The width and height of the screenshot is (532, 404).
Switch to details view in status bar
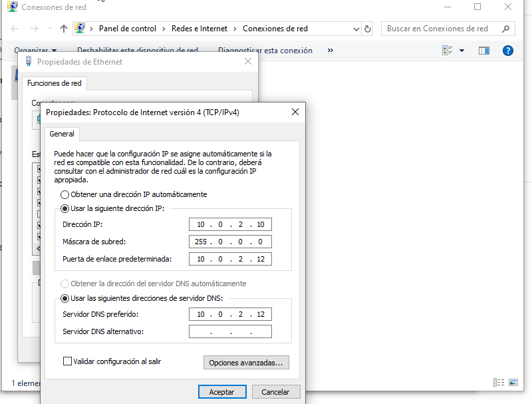[498, 382]
